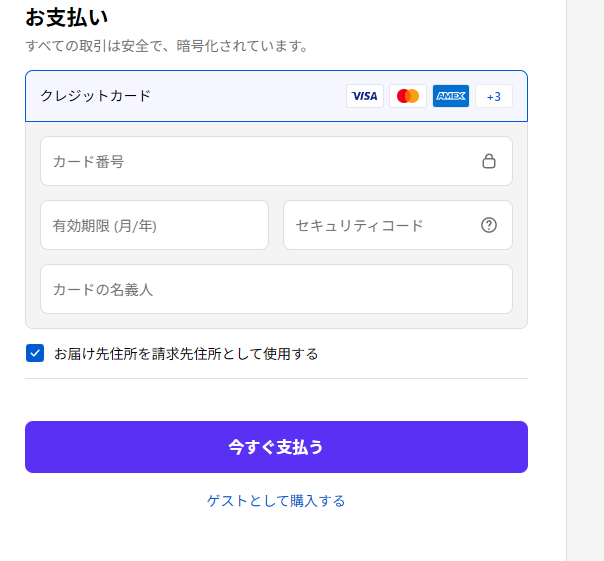The image size is (604, 561).
Task: Open the ゲストとして購入する link
Action: pos(276,501)
